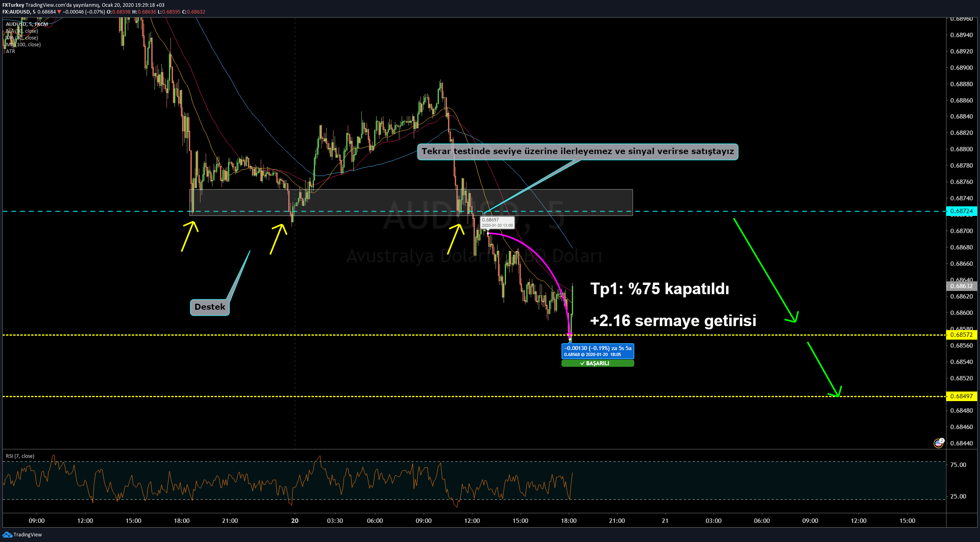Open the US flag economic event icon
The width and height of the screenshot is (980, 542).
(x=938, y=443)
